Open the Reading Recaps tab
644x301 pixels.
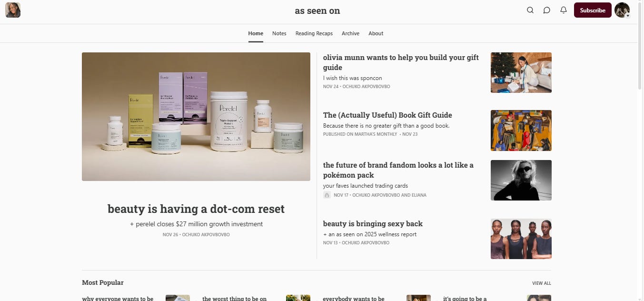pyautogui.click(x=314, y=33)
